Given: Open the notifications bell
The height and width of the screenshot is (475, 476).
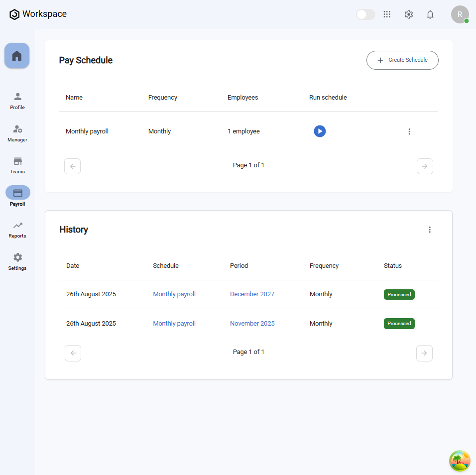Looking at the screenshot, I should click(x=430, y=14).
